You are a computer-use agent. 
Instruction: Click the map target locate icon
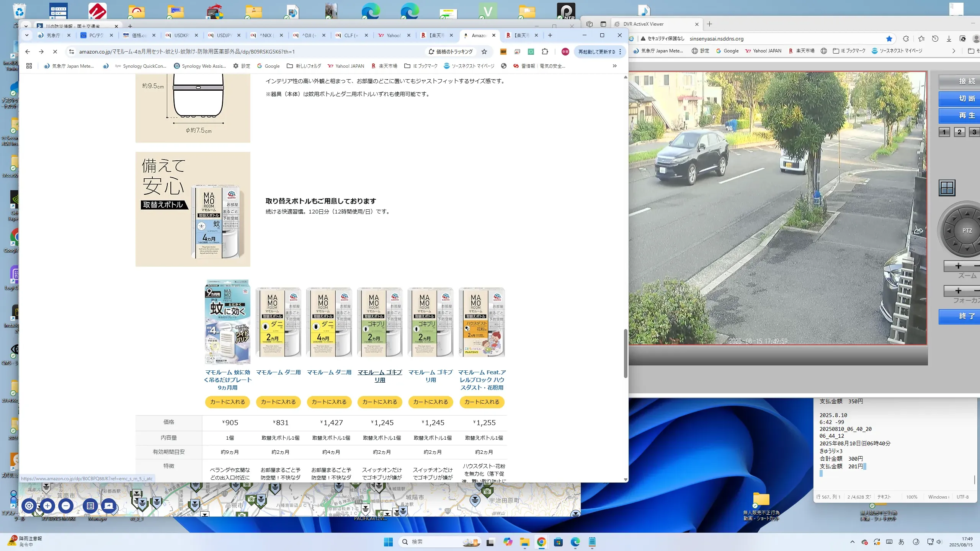[29, 506]
